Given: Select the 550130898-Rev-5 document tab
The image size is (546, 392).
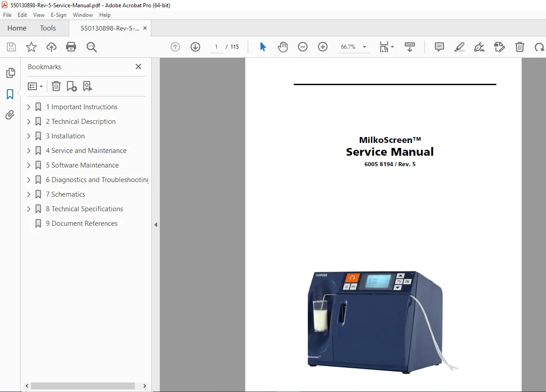Looking at the screenshot, I should coord(110,28).
